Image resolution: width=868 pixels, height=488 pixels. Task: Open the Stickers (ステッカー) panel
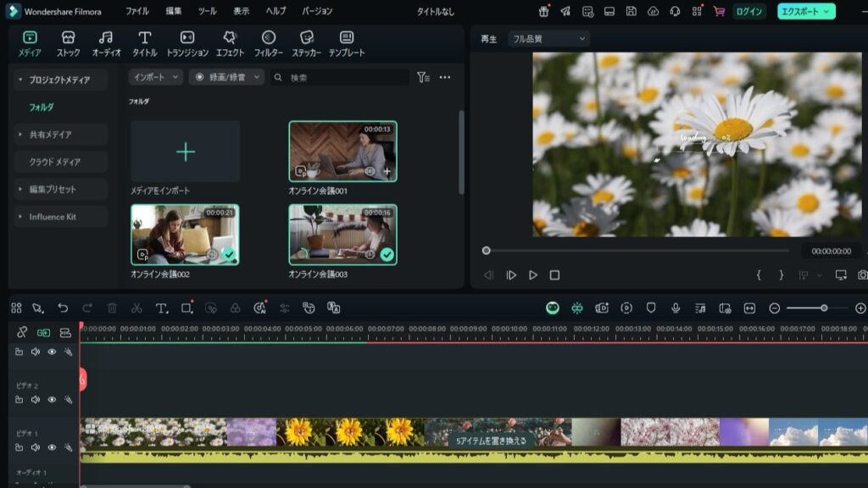click(307, 43)
